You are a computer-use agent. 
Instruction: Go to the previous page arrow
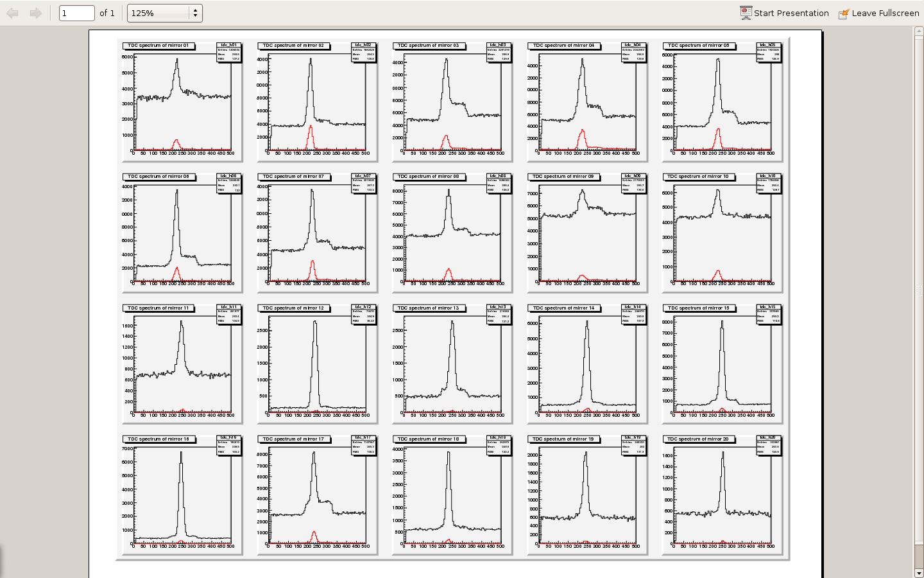click(x=12, y=13)
